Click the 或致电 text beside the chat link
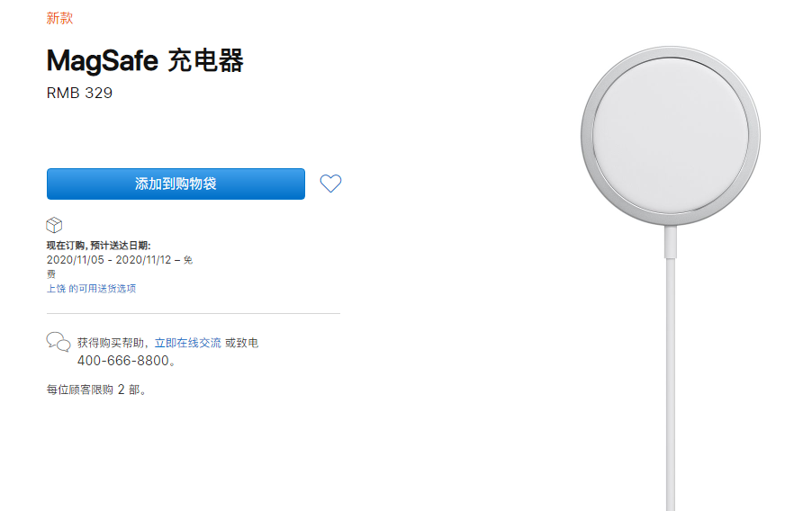The width and height of the screenshot is (812, 511). coord(241,343)
